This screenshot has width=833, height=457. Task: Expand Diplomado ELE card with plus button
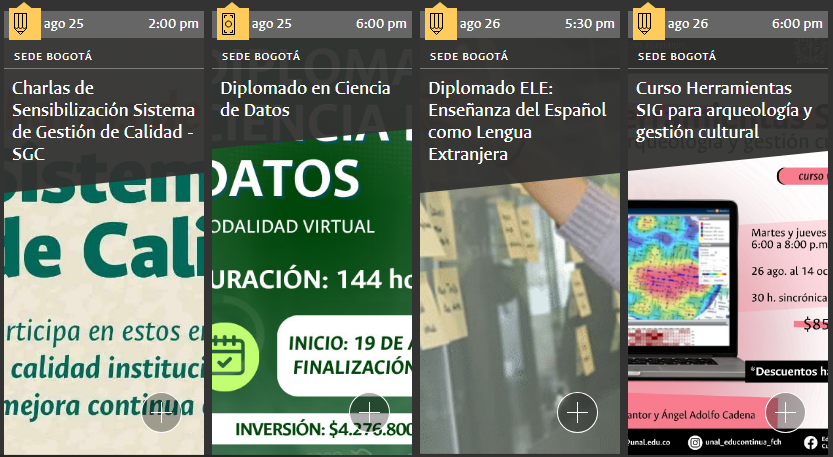pyautogui.click(x=577, y=412)
